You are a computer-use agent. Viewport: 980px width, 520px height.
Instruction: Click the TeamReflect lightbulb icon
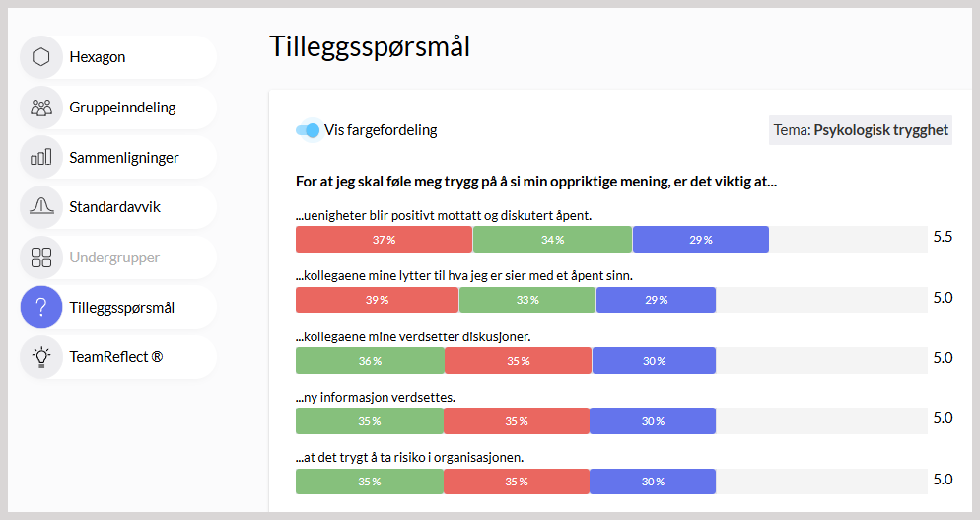(x=41, y=357)
